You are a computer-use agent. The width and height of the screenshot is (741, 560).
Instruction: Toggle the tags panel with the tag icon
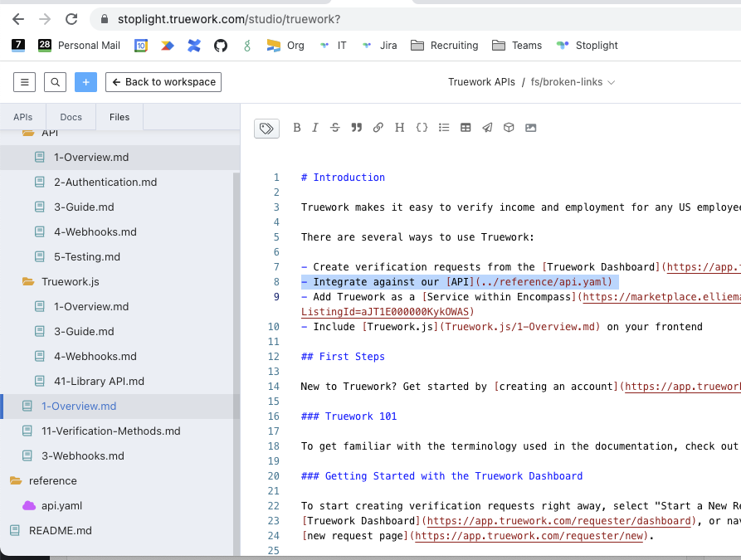(266, 127)
